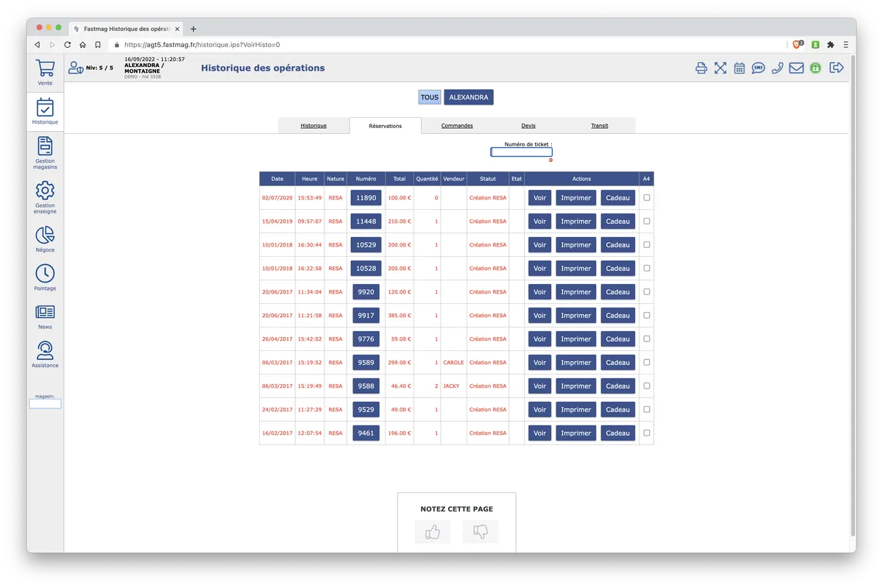Tick the A4 checkbox for ticket 9589
Image resolution: width=883 pixels, height=588 pixels.
point(647,362)
